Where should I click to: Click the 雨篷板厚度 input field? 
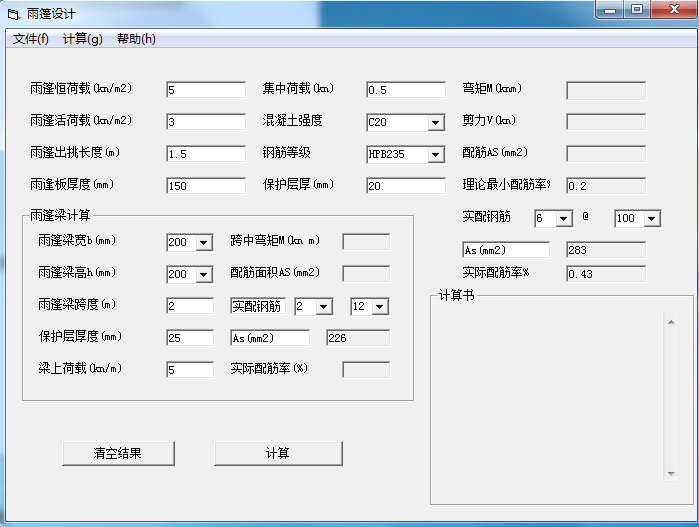(x=206, y=186)
